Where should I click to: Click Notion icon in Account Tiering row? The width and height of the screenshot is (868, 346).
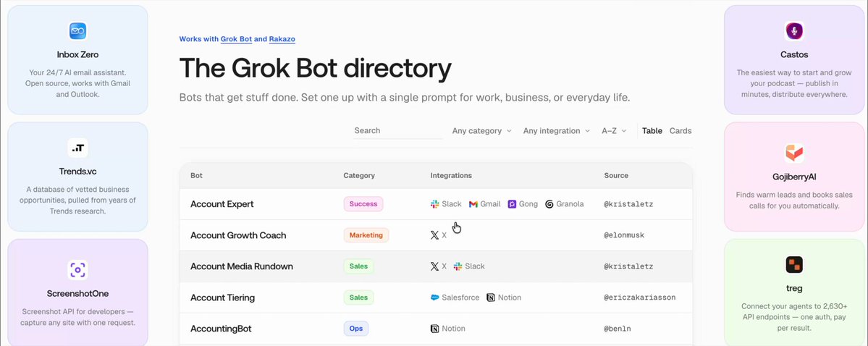(491, 298)
